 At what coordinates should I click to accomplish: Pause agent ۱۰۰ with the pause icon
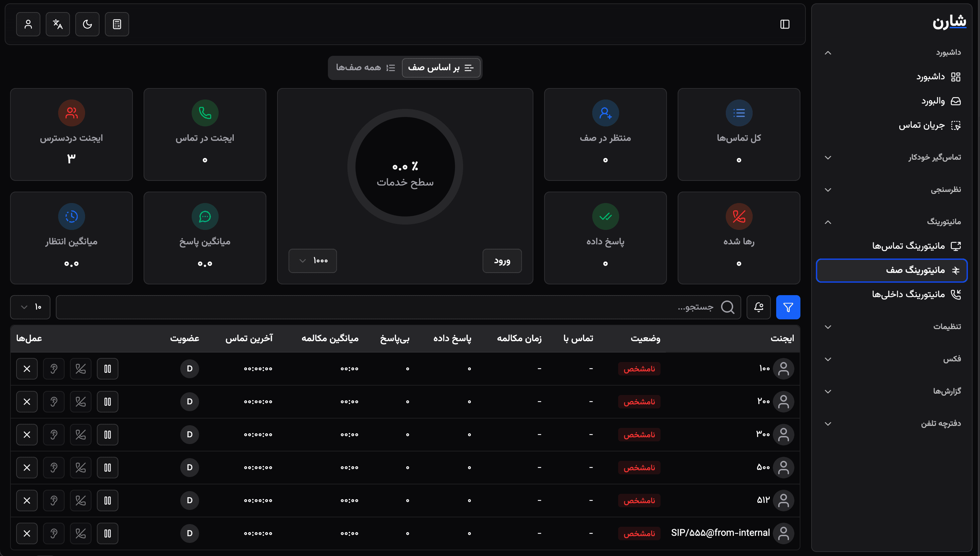tap(107, 369)
